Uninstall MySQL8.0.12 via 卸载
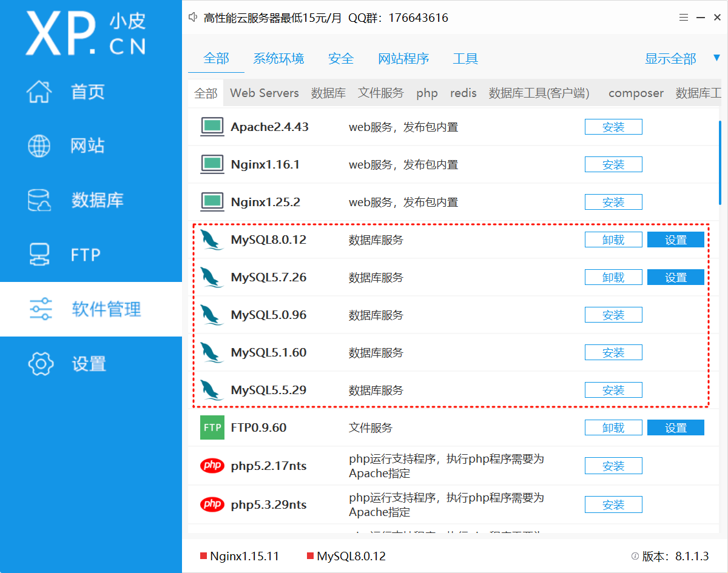 (613, 240)
